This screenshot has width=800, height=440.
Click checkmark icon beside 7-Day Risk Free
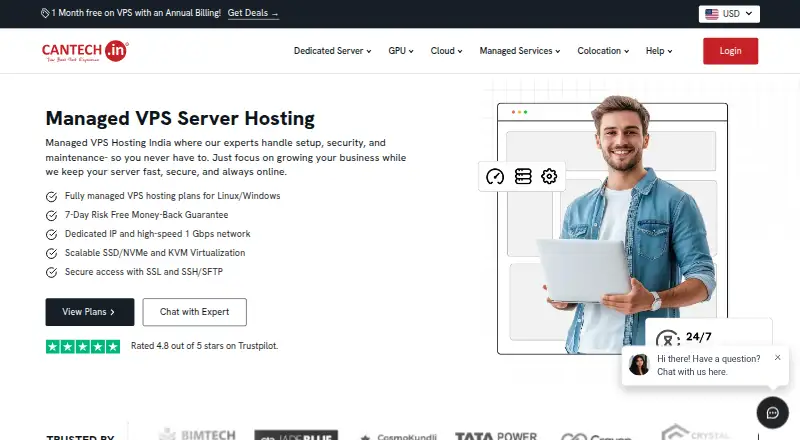52,215
